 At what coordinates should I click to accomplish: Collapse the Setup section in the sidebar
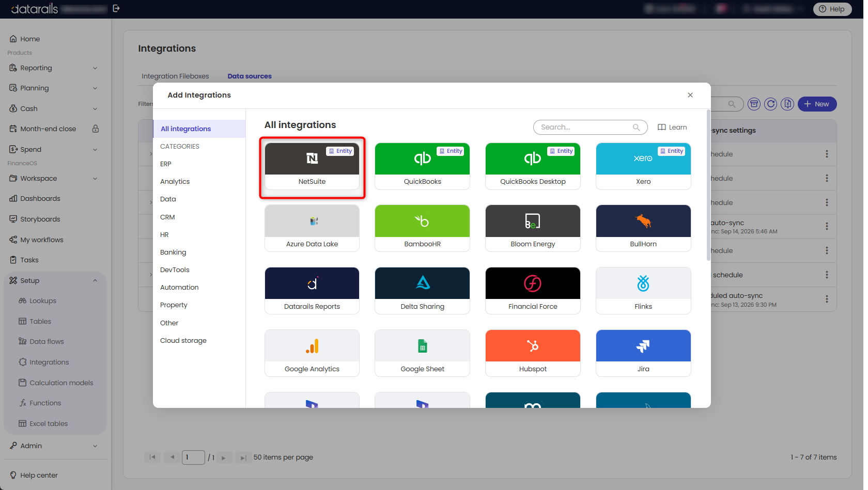95,281
